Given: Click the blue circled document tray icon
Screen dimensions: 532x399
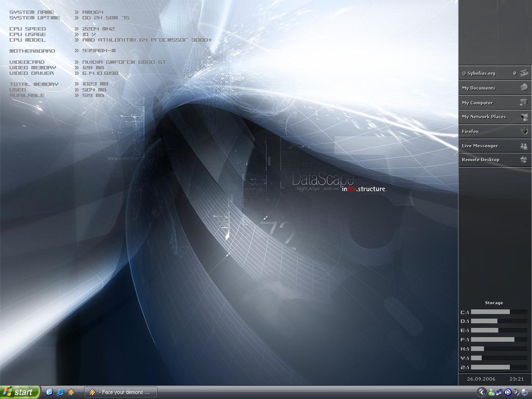Looking at the screenshot, I should coord(508,392).
